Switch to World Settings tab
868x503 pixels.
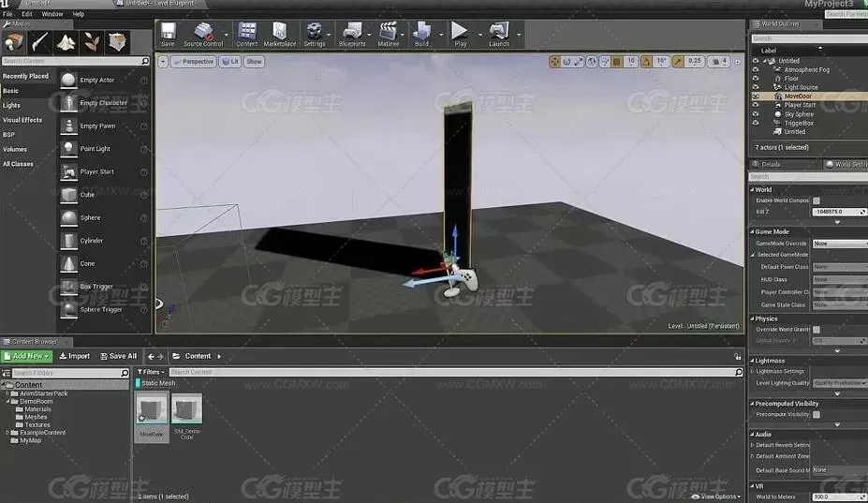[x=846, y=165]
